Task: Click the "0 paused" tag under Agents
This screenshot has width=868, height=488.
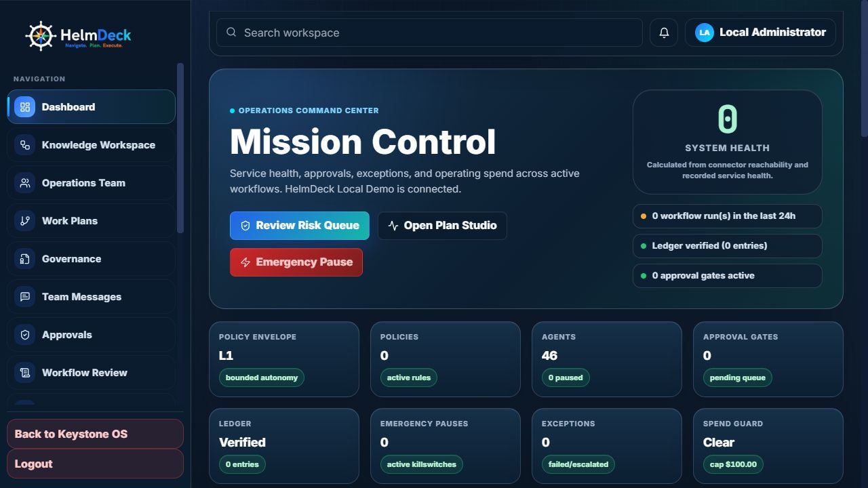Action: [x=566, y=378]
